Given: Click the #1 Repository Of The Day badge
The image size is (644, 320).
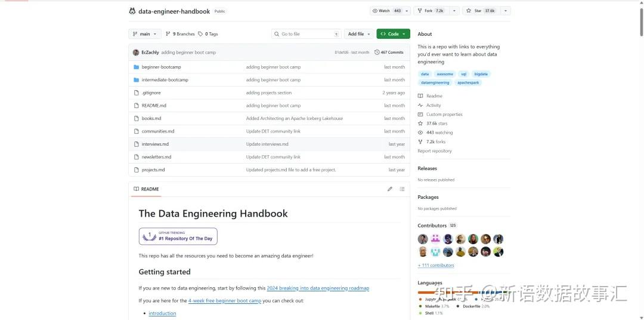Looking at the screenshot, I should 178,236.
